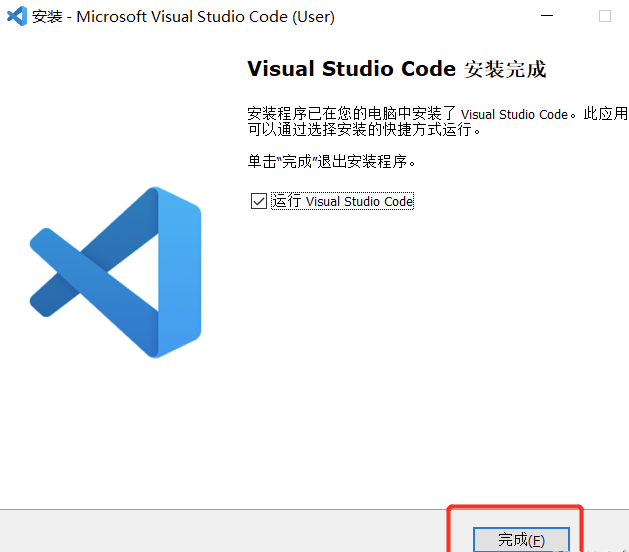Screen dimensions: 629x552
Task: Click the text '单击"完成"退出安装程序。'
Action: [x=331, y=161]
